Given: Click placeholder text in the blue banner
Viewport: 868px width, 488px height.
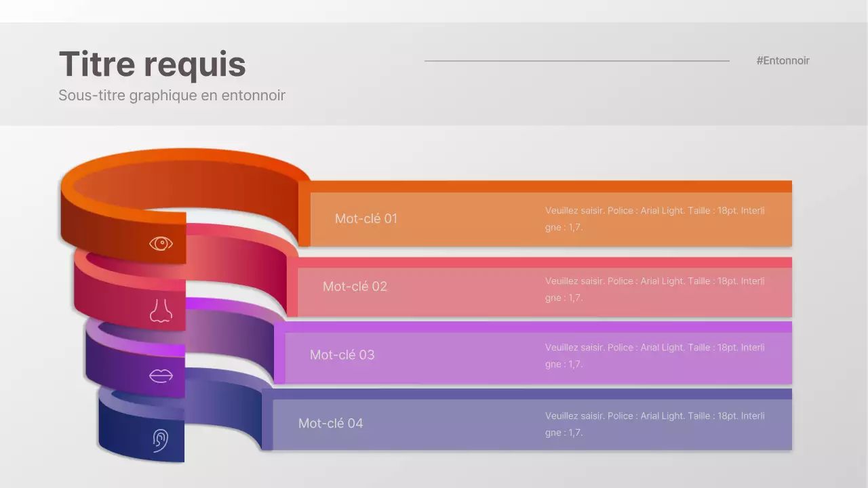Looking at the screenshot, I should coord(654,424).
